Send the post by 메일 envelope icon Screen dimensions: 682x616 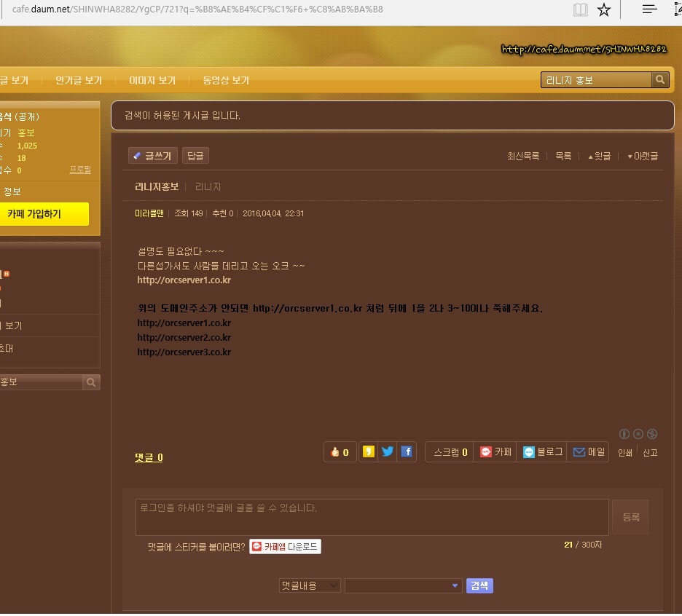589,452
